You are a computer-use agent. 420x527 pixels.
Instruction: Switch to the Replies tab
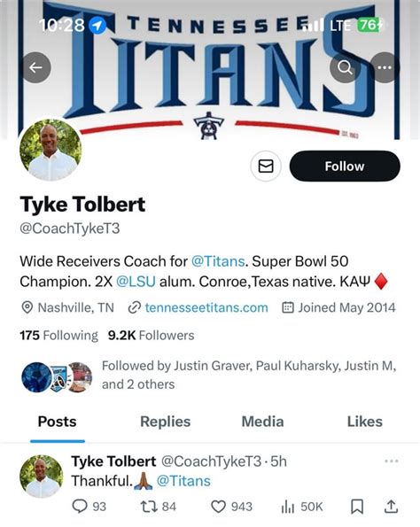165,422
